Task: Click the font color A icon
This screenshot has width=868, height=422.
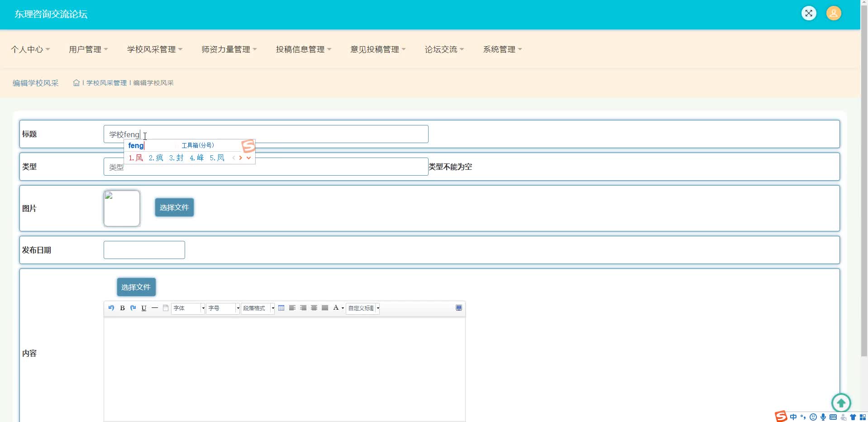Action: point(336,308)
